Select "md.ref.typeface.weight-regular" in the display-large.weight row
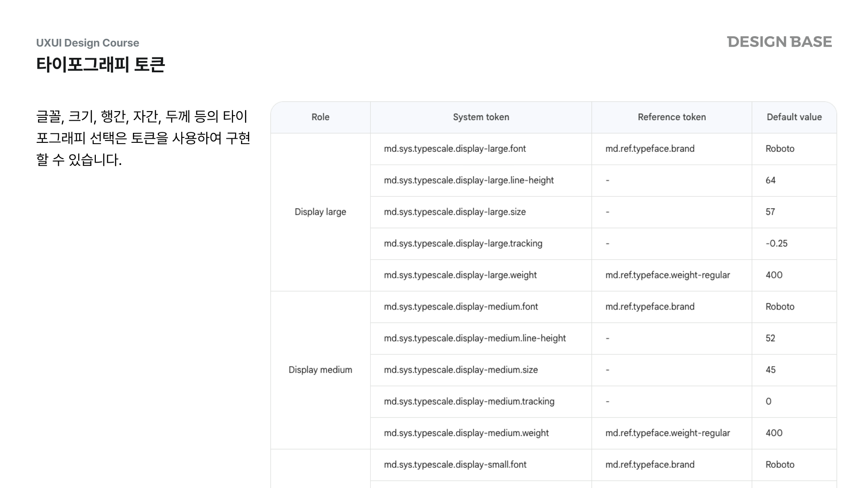 click(668, 275)
